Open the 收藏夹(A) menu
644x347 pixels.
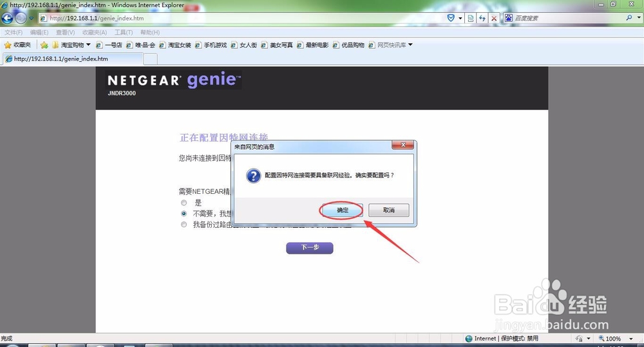point(95,32)
